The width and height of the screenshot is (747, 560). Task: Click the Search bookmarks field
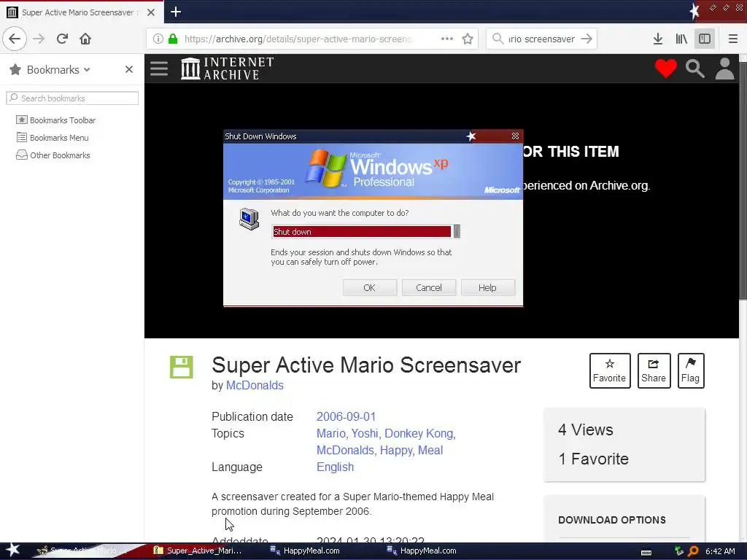(x=72, y=98)
